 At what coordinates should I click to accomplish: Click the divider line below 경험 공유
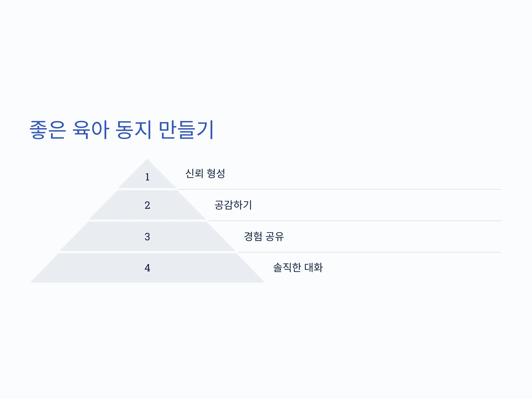(369, 252)
